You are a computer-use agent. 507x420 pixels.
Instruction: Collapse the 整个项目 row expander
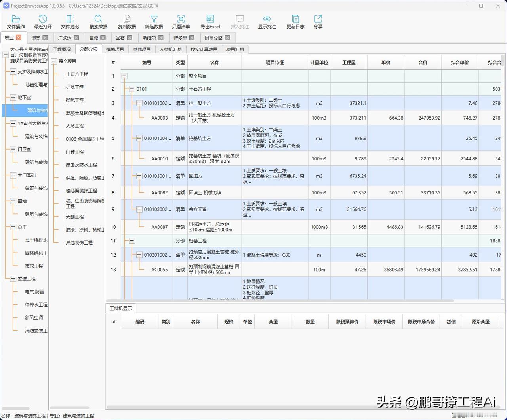pyautogui.click(x=124, y=76)
